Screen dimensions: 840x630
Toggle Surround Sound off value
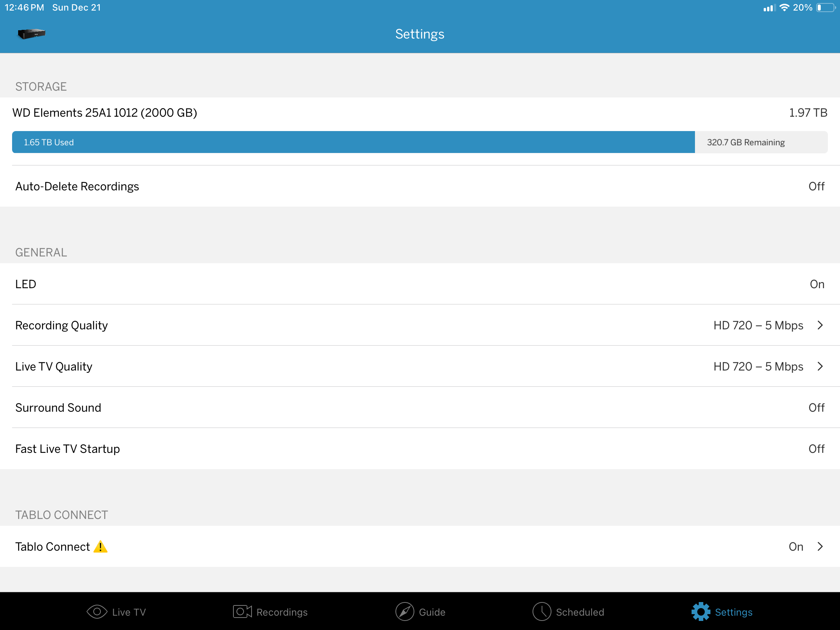(x=816, y=408)
